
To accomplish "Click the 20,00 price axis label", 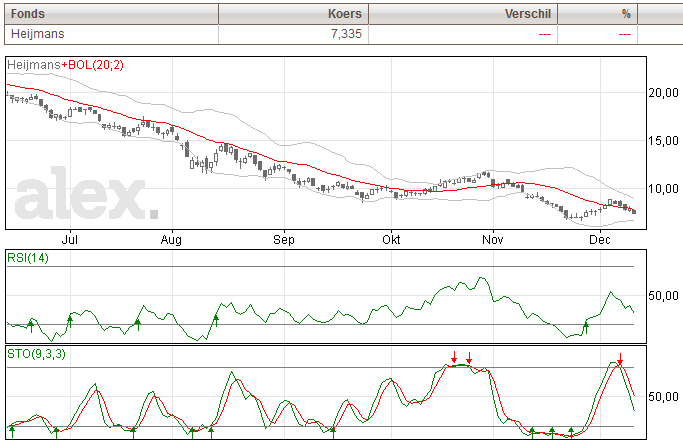I will [663, 93].
